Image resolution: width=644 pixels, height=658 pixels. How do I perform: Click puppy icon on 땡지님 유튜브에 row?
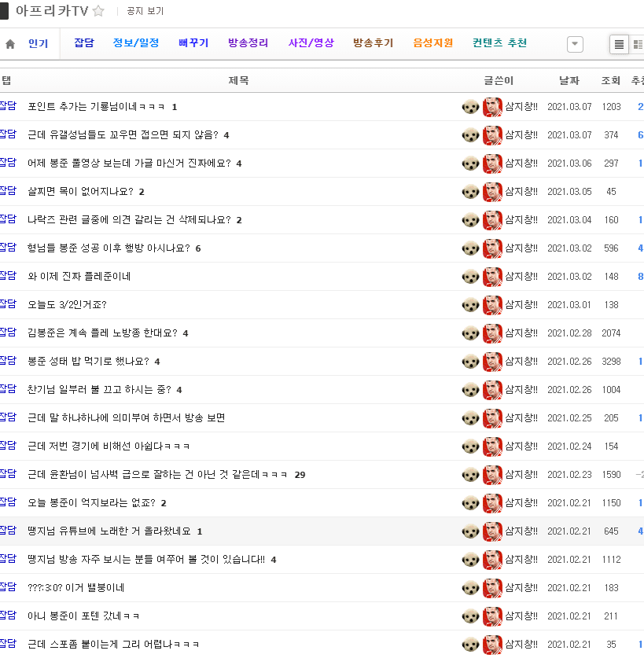(x=470, y=531)
